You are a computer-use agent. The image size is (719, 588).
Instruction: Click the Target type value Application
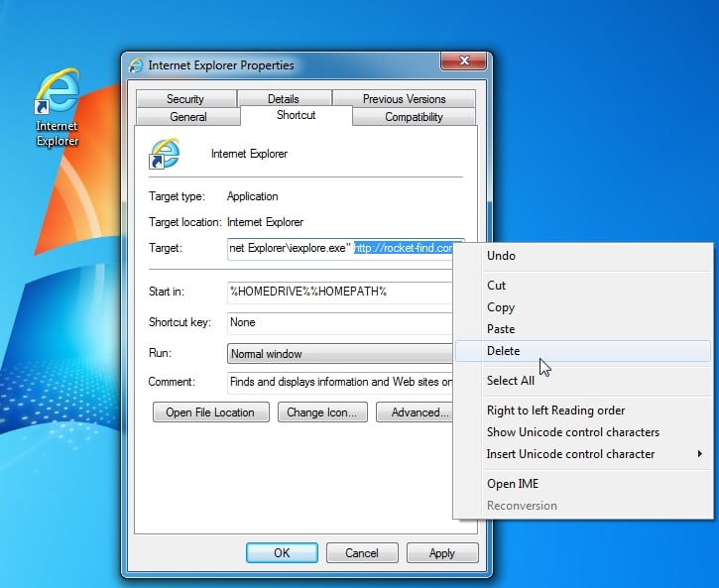click(253, 196)
